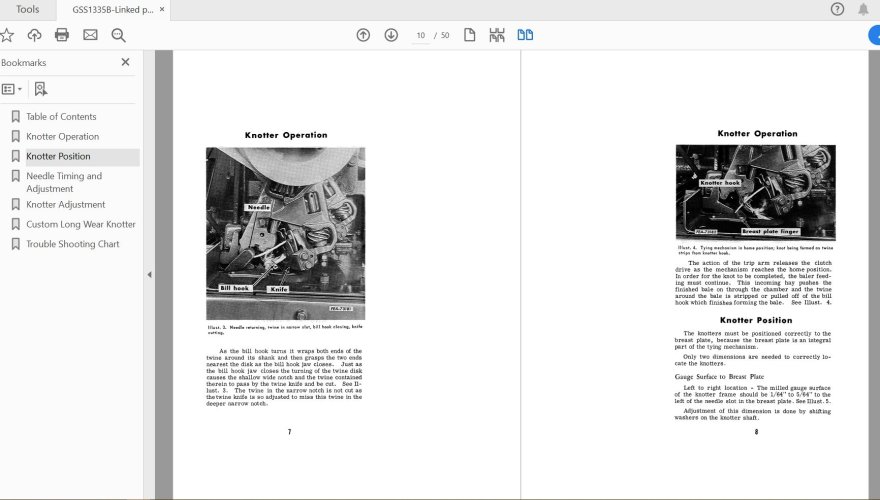Screen dimensions: 880x500
Task: Switch to single page view icon
Action: point(469,35)
